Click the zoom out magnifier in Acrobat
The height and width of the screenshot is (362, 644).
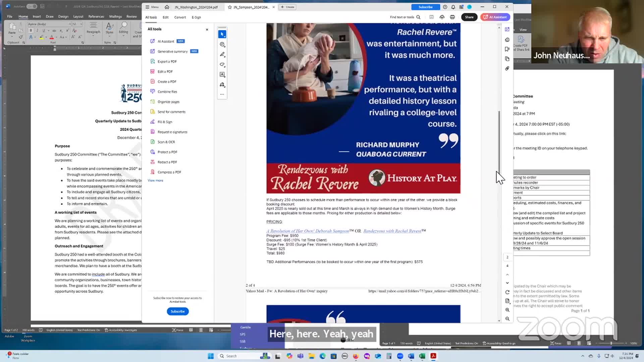click(507, 319)
